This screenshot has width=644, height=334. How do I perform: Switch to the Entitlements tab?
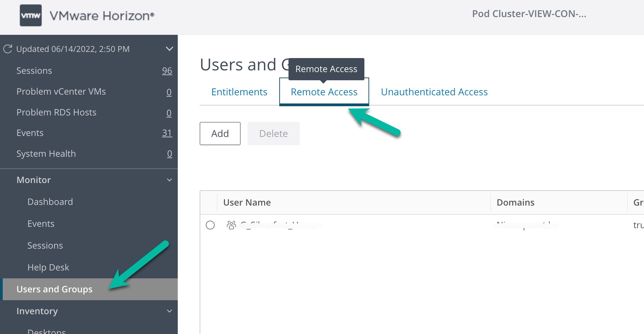point(239,92)
